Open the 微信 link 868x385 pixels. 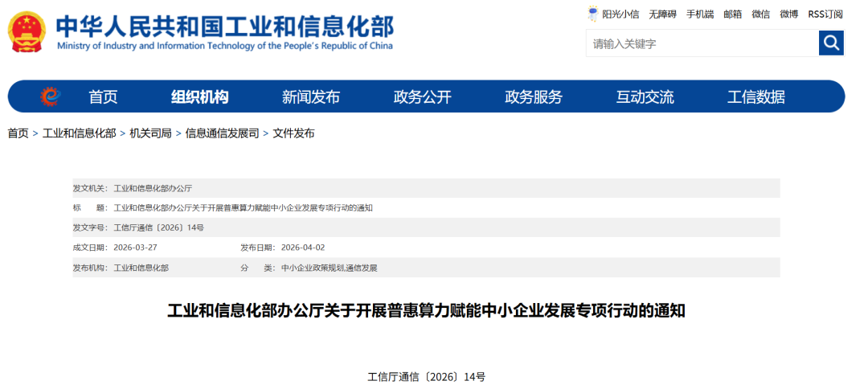coord(760,14)
